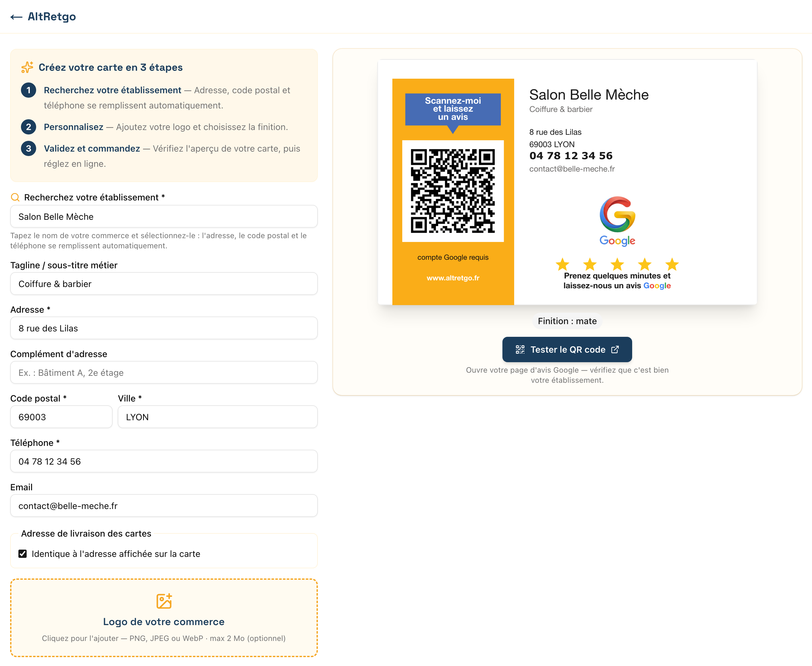Click the Email field with contact@belle-meche.fr

164,506
